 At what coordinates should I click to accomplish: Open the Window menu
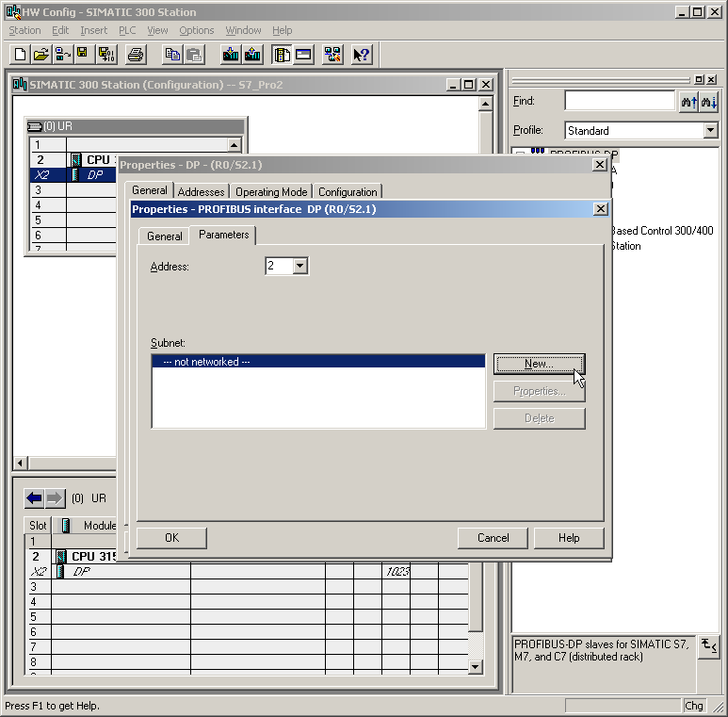point(243,31)
